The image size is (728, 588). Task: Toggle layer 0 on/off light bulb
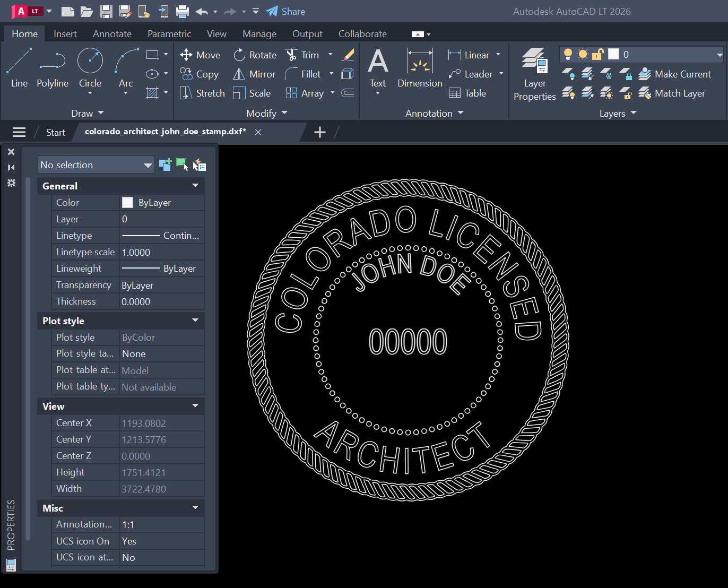[568, 54]
